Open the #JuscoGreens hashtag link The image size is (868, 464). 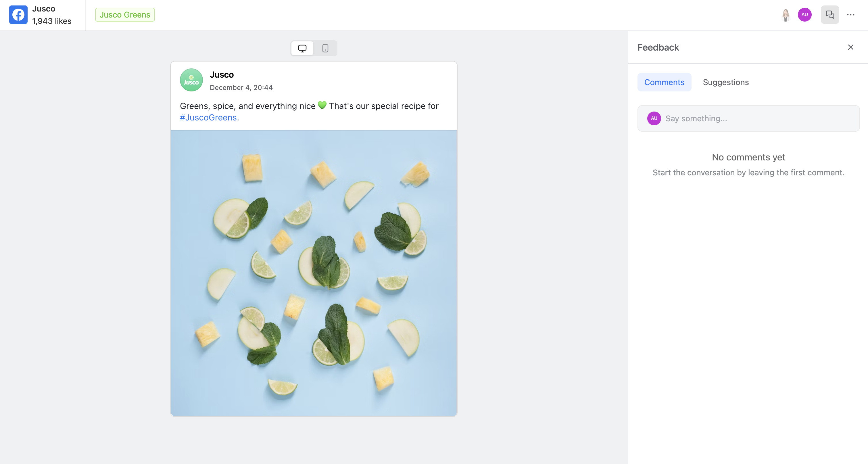[x=208, y=118]
